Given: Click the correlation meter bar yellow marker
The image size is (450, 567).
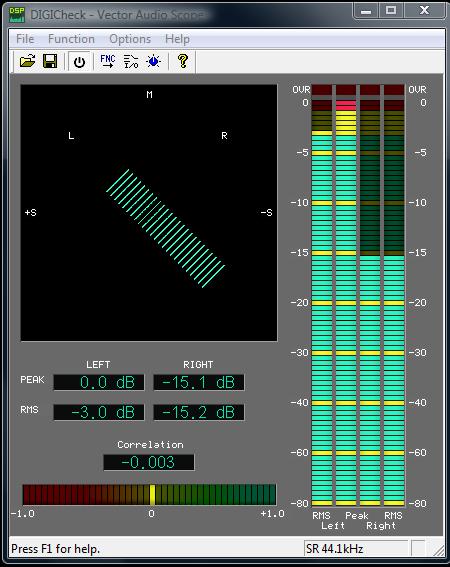Looking at the screenshot, I should coord(153,495).
